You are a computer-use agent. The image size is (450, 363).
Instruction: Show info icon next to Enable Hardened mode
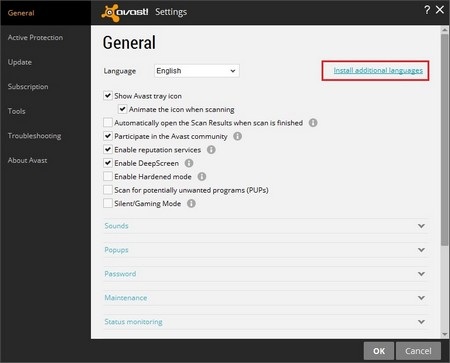[x=202, y=176]
